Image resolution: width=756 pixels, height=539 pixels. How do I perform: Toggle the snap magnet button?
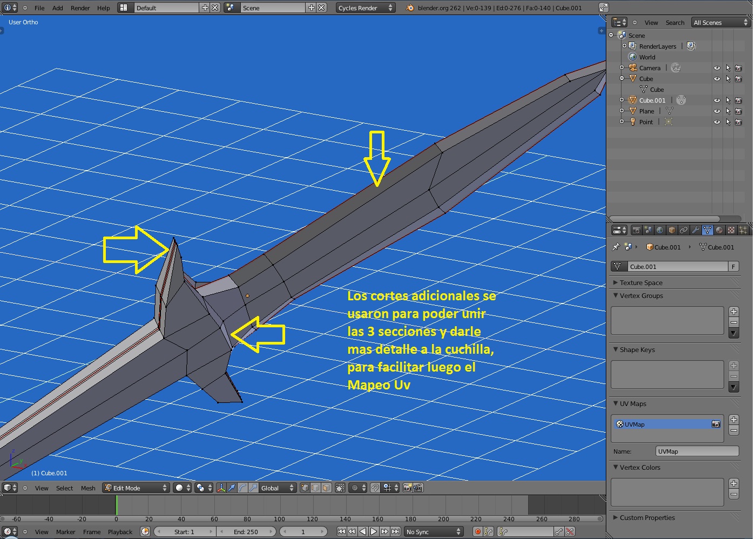375,488
